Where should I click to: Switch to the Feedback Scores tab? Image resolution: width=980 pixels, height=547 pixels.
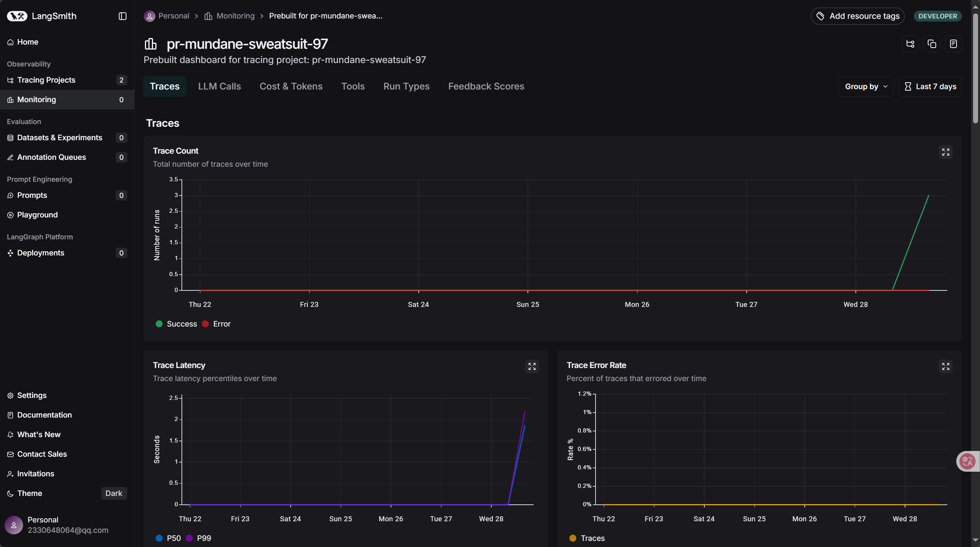pyautogui.click(x=486, y=86)
